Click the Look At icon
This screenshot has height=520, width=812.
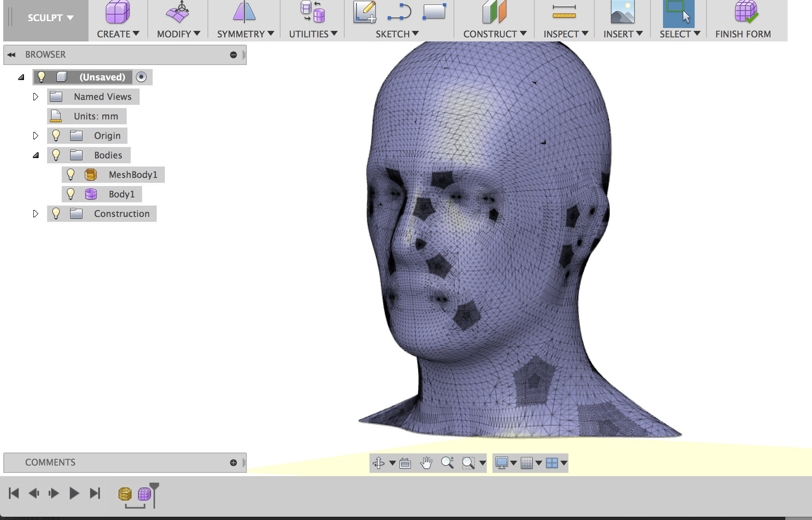(405, 463)
